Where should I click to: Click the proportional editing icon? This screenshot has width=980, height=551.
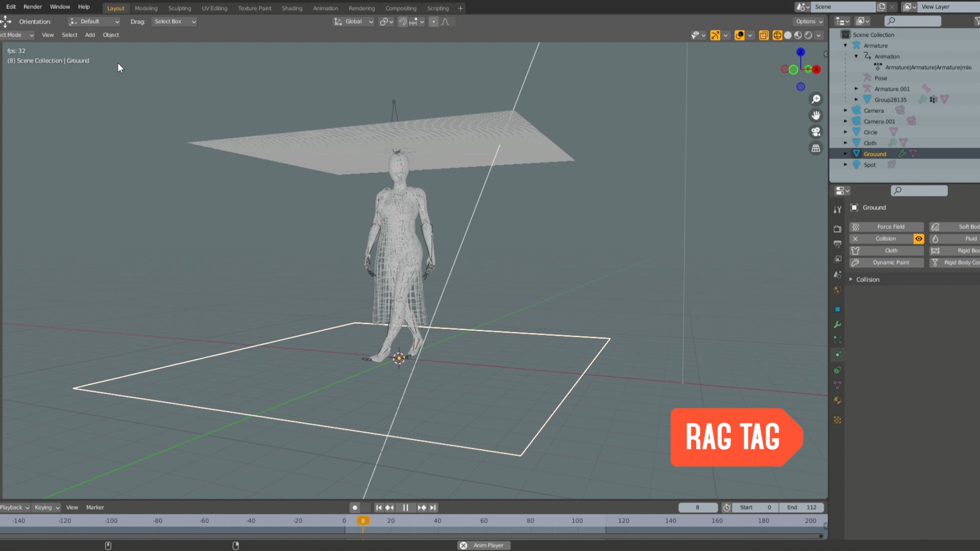(x=434, y=22)
